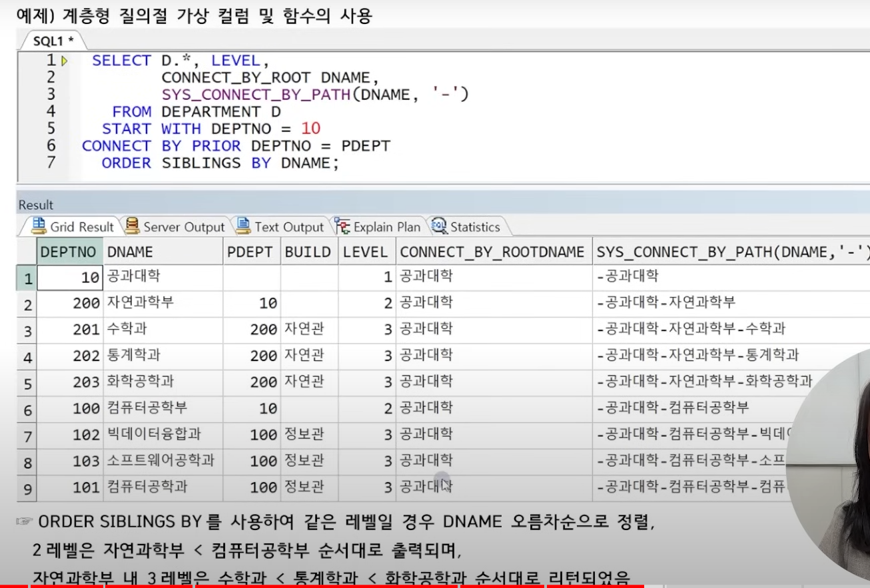This screenshot has width=870, height=588.
Task: Sort by the DEPTNO column header
Action: coord(70,252)
